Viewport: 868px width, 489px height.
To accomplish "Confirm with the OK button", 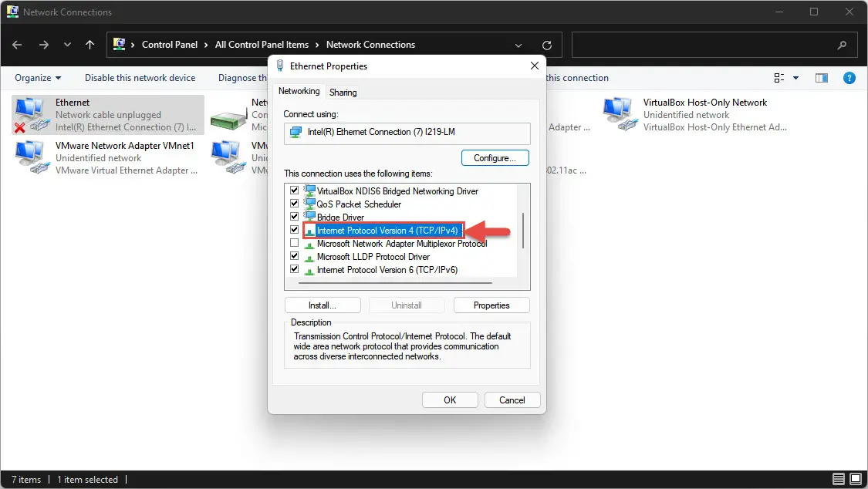I will point(450,400).
